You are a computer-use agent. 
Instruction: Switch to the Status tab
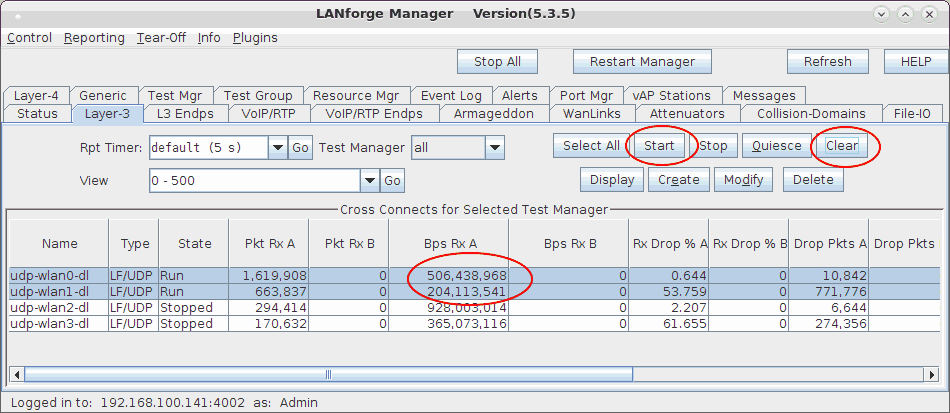(x=38, y=114)
